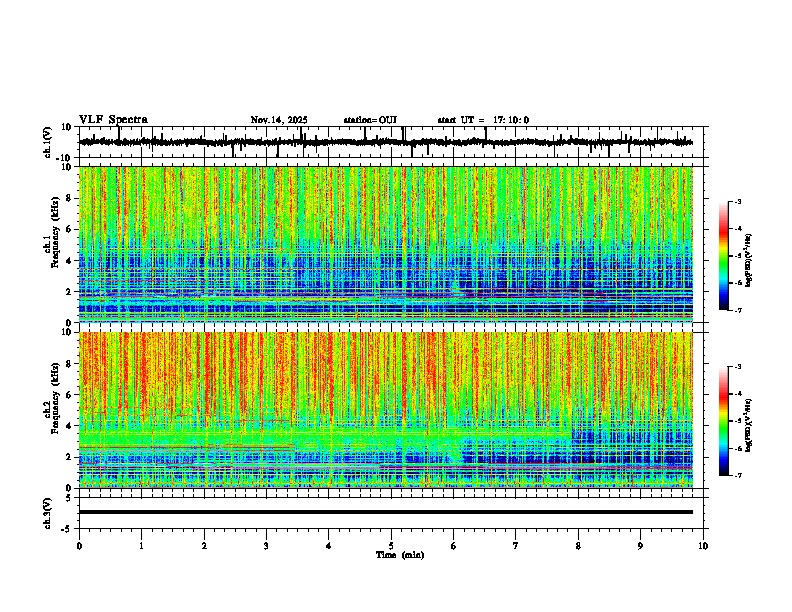The image size is (792, 612).
Task: Click the "Time (min)" x-axis label
Action: coord(400,555)
